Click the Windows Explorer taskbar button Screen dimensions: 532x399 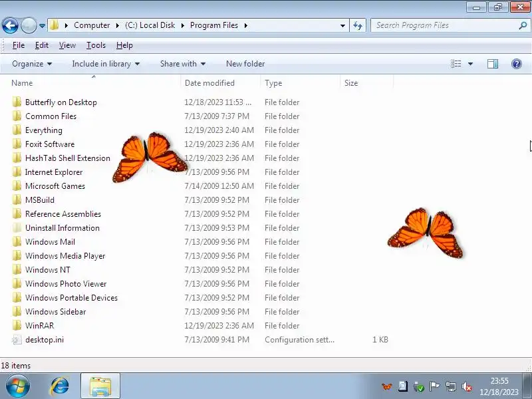click(100, 386)
